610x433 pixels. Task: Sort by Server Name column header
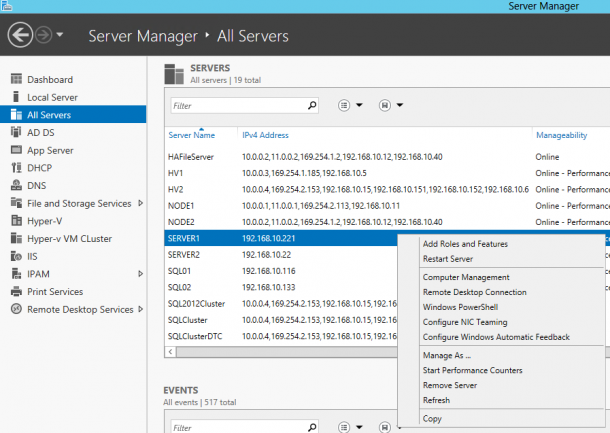pos(191,135)
